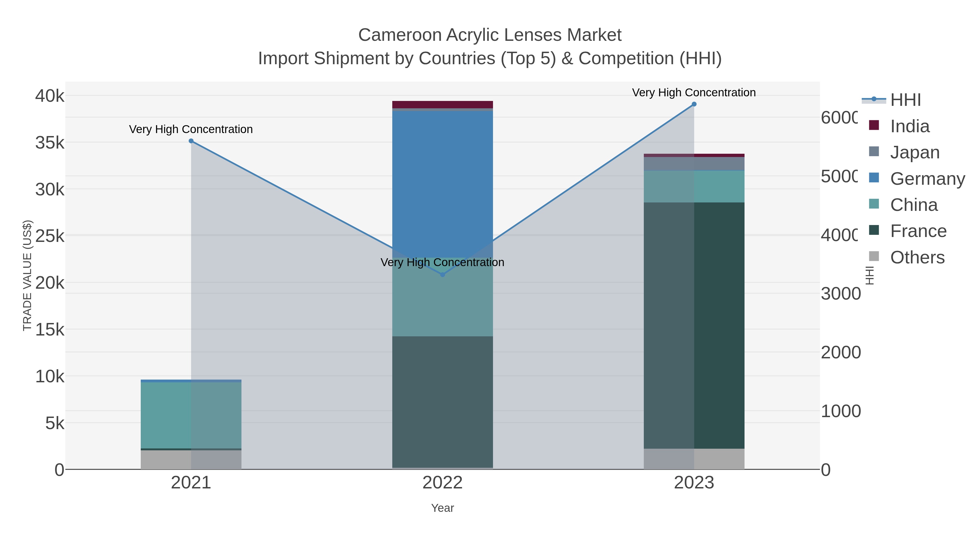Select the 2022 HHI data point
This screenshot has height=551, width=980.
(442, 275)
